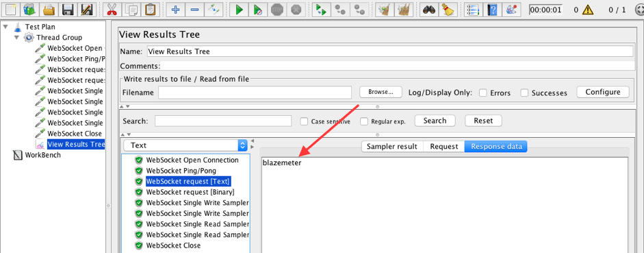The height and width of the screenshot is (253, 644).
Task: Click the Reset button
Action: click(x=483, y=121)
